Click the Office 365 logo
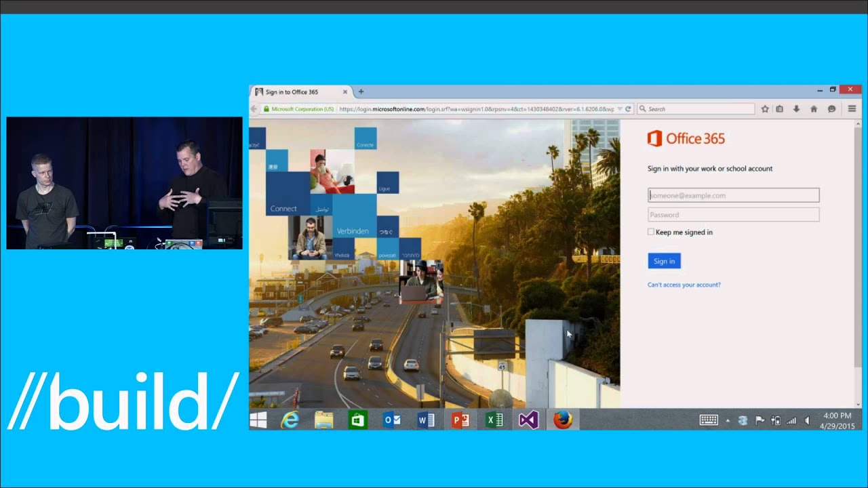 click(x=686, y=138)
